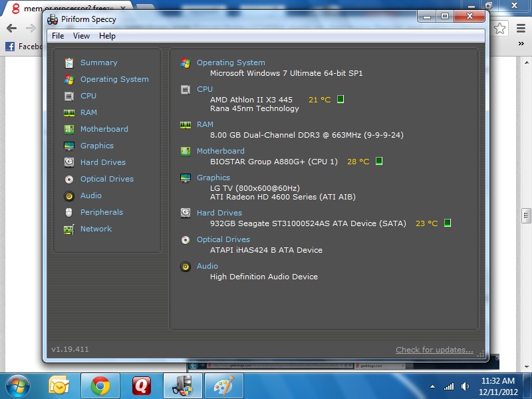Click the Speccy window resize grip
Screen dimensions: 532x399
point(481,354)
